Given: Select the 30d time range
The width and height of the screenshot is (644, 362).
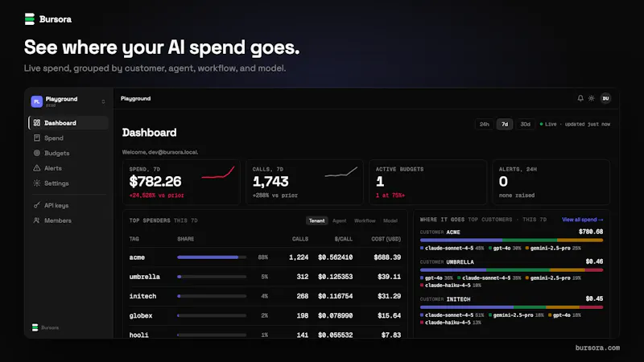Looking at the screenshot, I should [x=526, y=124].
